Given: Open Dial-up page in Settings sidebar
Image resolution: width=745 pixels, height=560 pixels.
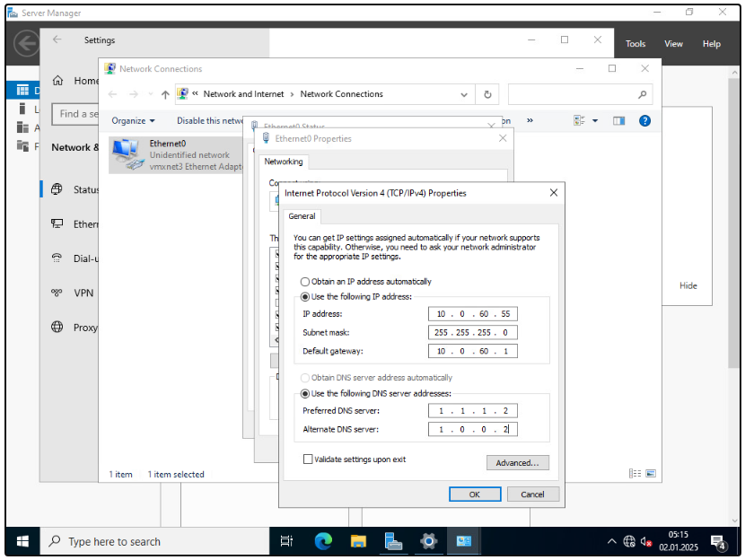Looking at the screenshot, I should coord(75,258).
